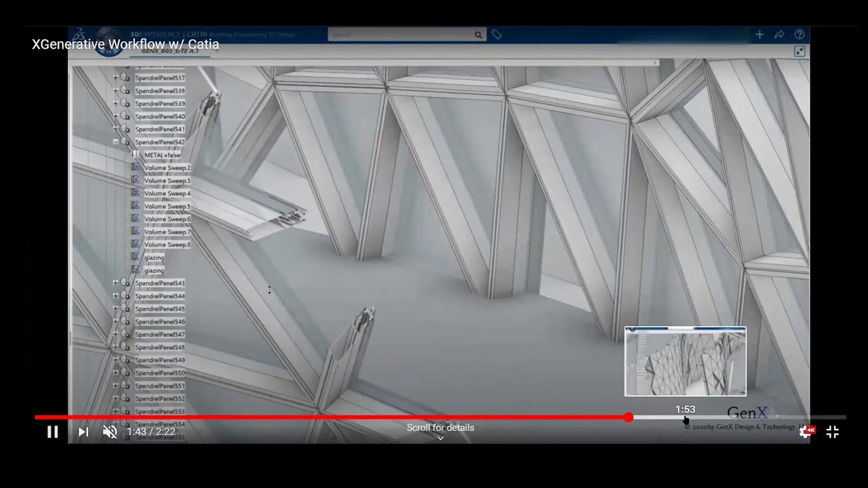The width and height of the screenshot is (868, 488).
Task: Click the red progress bar scrubber handle
Action: click(x=629, y=418)
